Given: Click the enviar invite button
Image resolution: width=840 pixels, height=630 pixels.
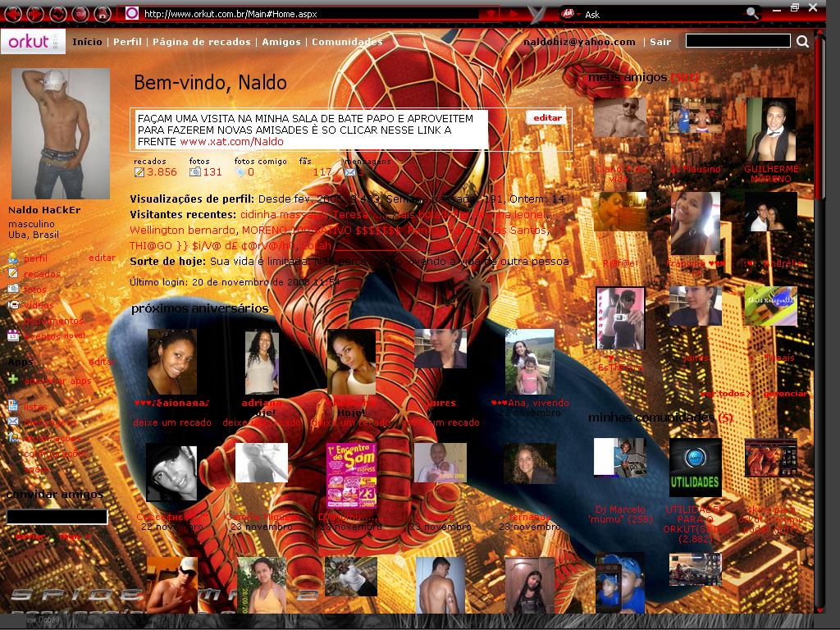Looking at the screenshot, I should click(x=30, y=536).
